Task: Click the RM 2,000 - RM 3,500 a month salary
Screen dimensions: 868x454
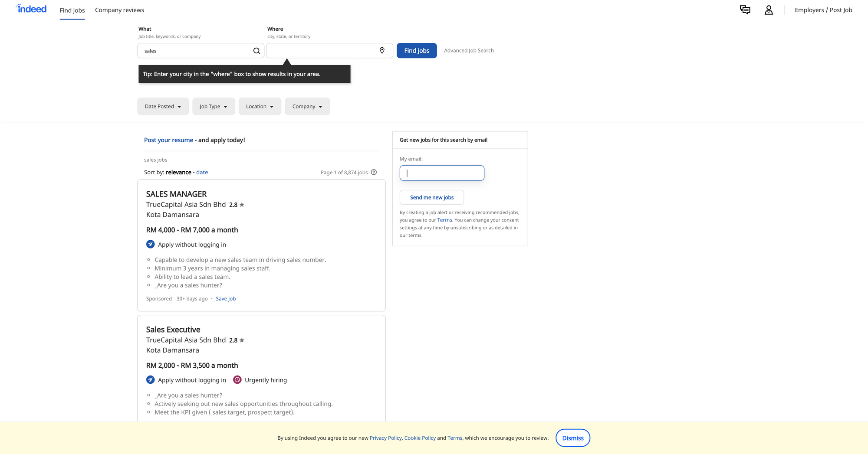Action: pos(192,366)
